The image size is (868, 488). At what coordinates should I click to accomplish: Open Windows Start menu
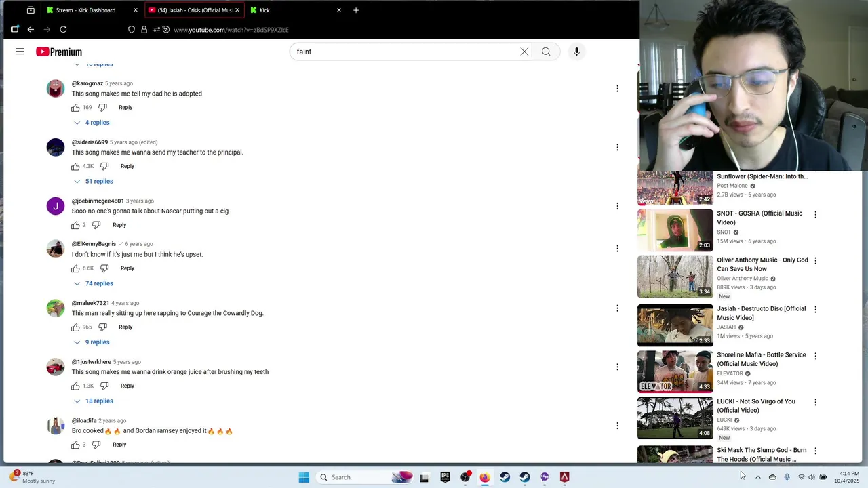(304, 477)
